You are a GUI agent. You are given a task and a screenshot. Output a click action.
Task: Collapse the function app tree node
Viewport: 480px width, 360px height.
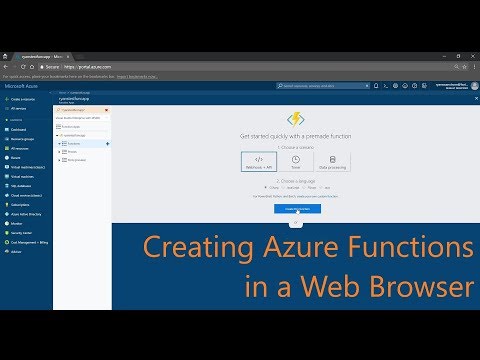pos(57,136)
